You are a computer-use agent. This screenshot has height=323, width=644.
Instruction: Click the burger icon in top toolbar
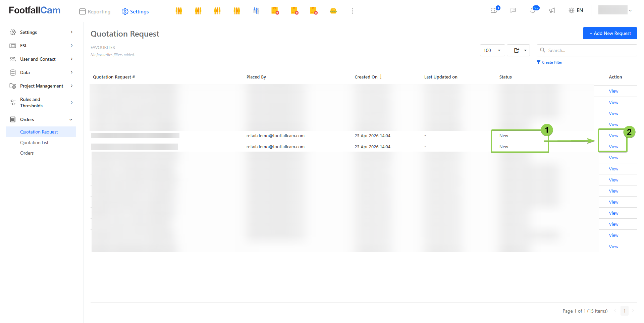coord(333,11)
